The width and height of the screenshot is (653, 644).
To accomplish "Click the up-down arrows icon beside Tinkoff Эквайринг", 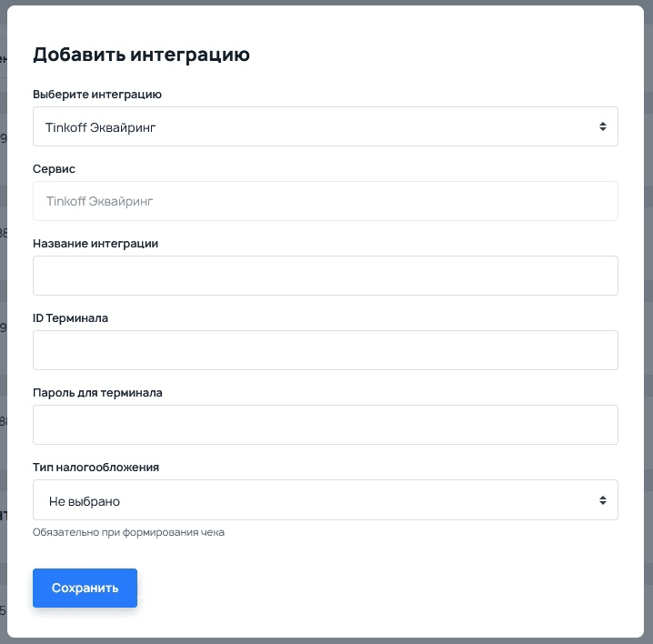I will [602, 127].
